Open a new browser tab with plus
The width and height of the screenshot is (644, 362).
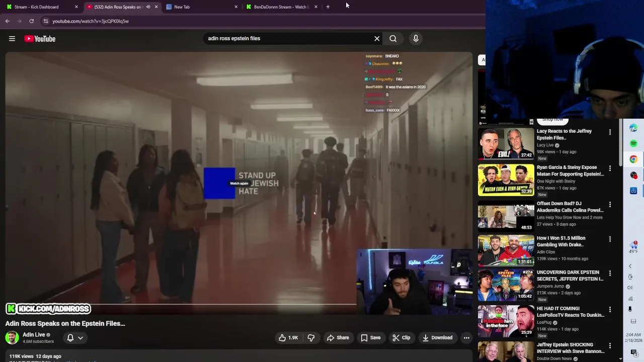coord(328,7)
